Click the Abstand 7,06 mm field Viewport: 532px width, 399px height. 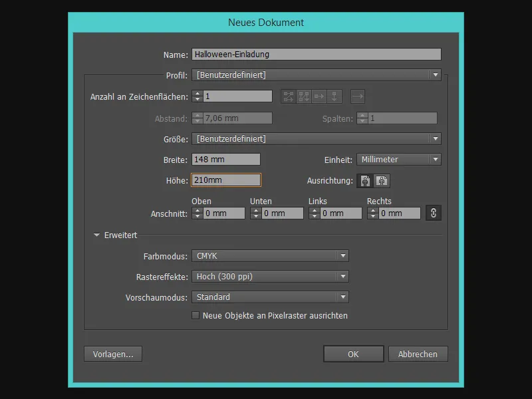[237, 118]
